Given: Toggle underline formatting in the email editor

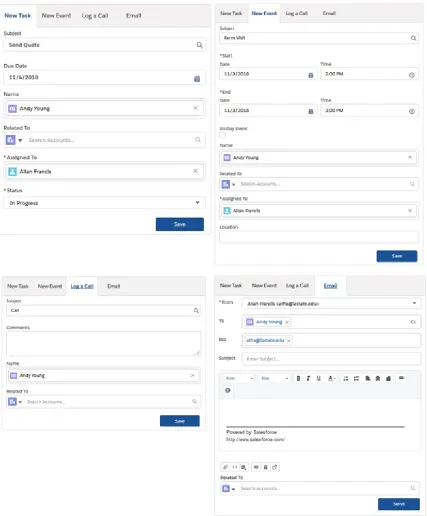Looking at the screenshot, I should (x=319, y=378).
